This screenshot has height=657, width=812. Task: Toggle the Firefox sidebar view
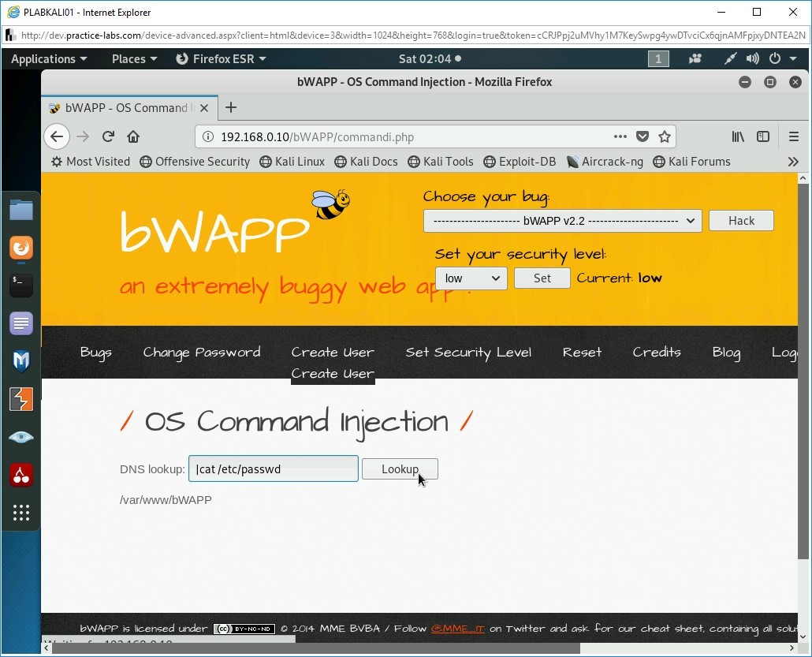tap(763, 136)
